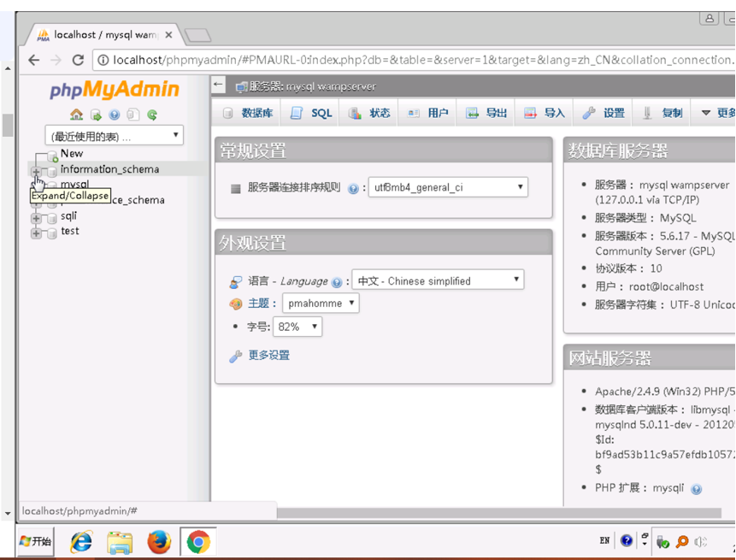Go back with browser back arrow
The width and height of the screenshot is (736, 560).
tap(34, 60)
